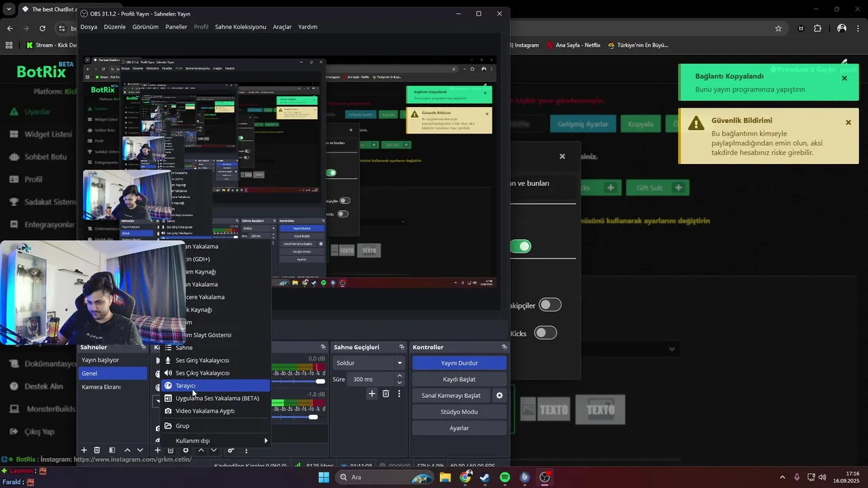Open transition properties three-dot menu
The width and height of the screenshot is (868, 488).
point(399,394)
